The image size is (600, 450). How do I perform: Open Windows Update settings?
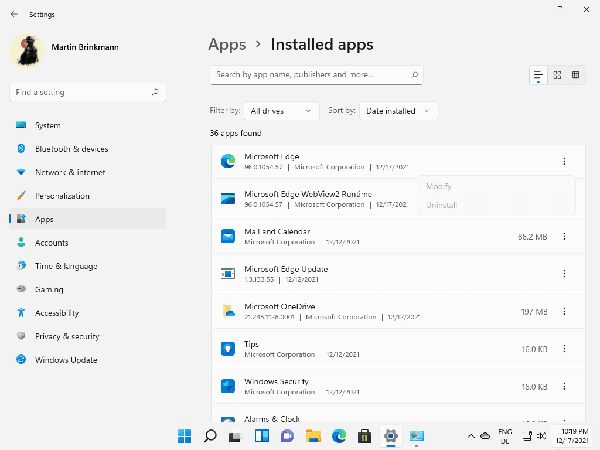(88, 360)
